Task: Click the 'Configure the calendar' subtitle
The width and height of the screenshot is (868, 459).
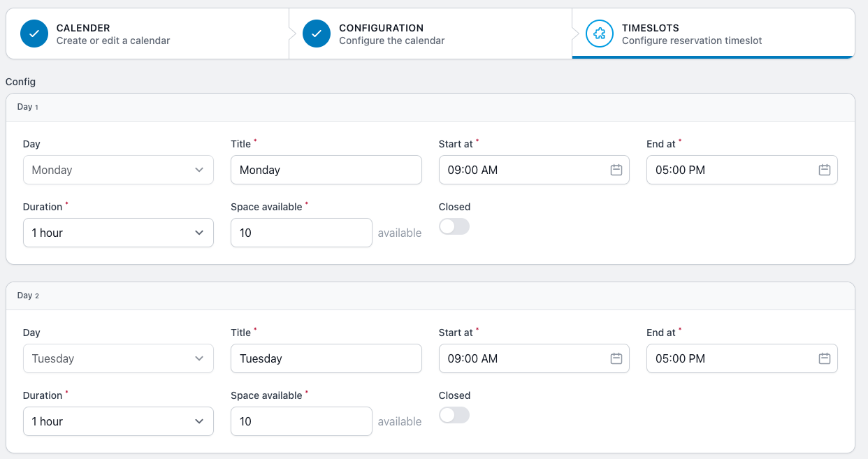Action: tap(392, 41)
